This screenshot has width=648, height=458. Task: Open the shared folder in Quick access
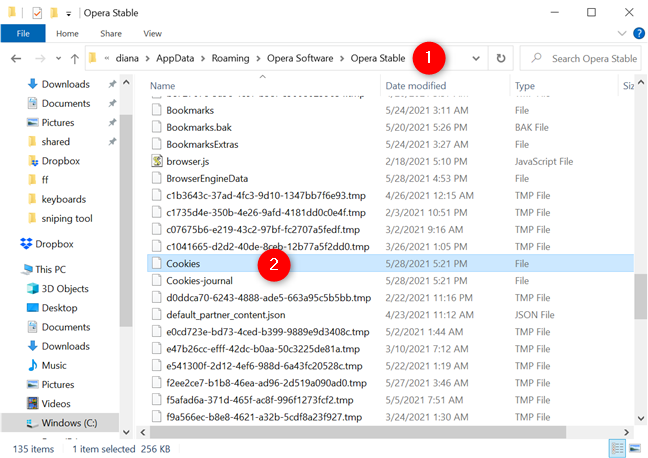pos(55,142)
